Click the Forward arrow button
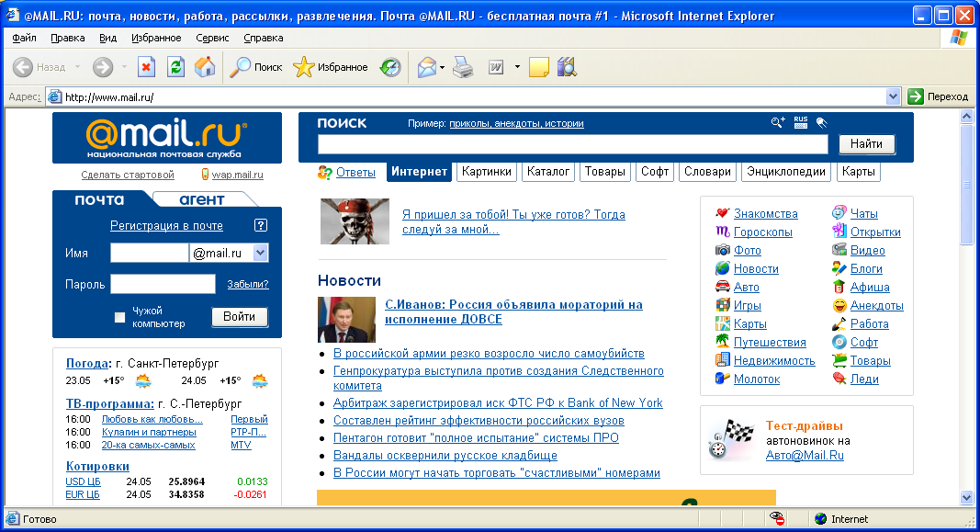 click(103, 67)
